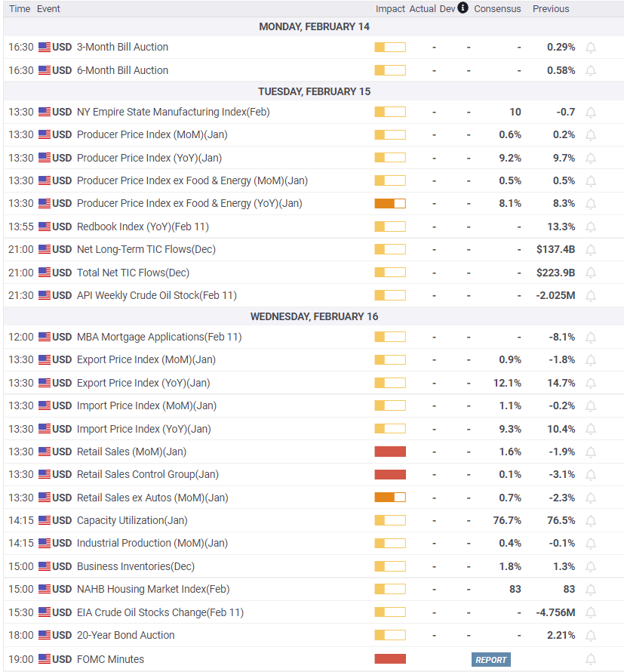
Task: Click bell icon for Capacity Utilization
Action: pos(591,521)
